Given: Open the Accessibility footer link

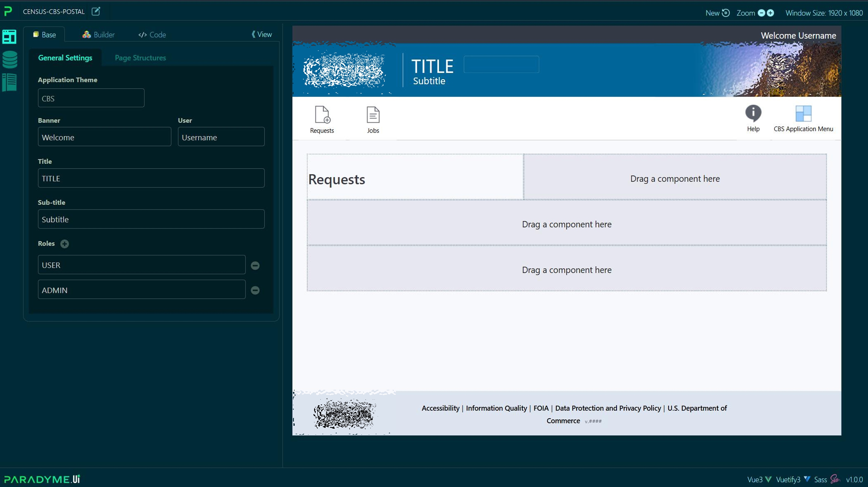Looking at the screenshot, I should pos(440,408).
